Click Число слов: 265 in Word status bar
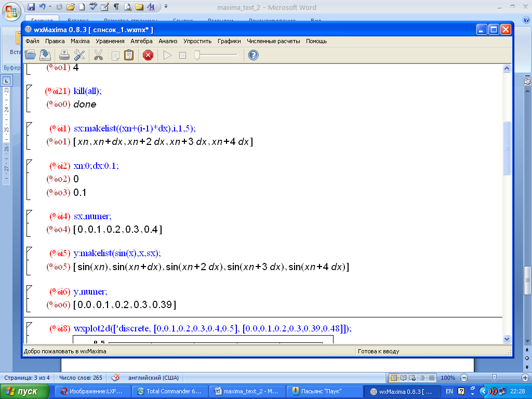 81,378
